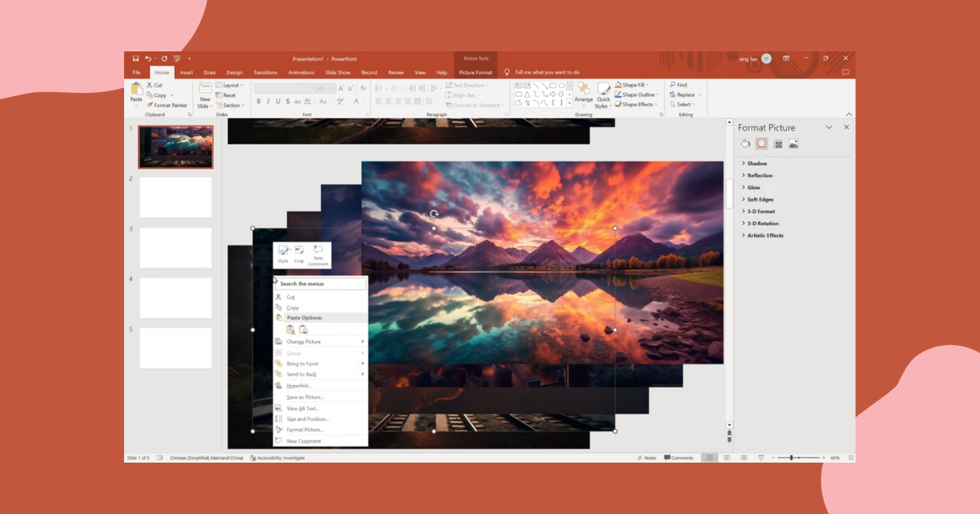The image size is (980, 514).
Task: Open the Shape Fill dropdown
Action: 631,85
